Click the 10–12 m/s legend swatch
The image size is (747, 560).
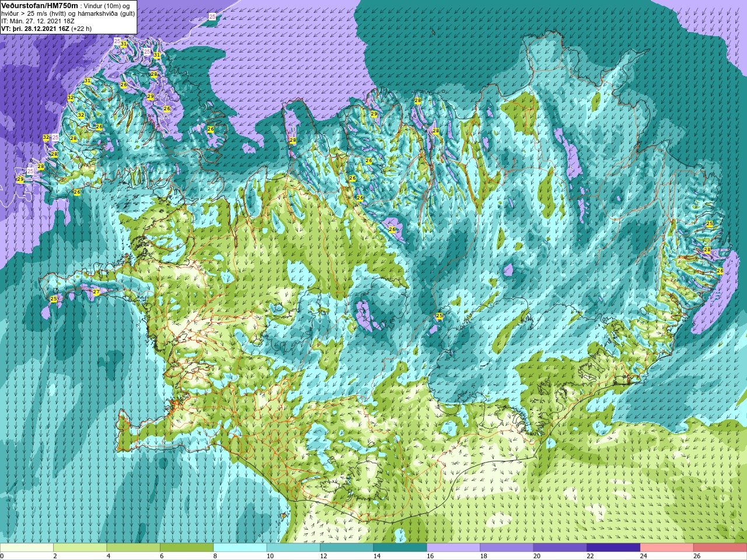pyautogui.click(x=294, y=548)
